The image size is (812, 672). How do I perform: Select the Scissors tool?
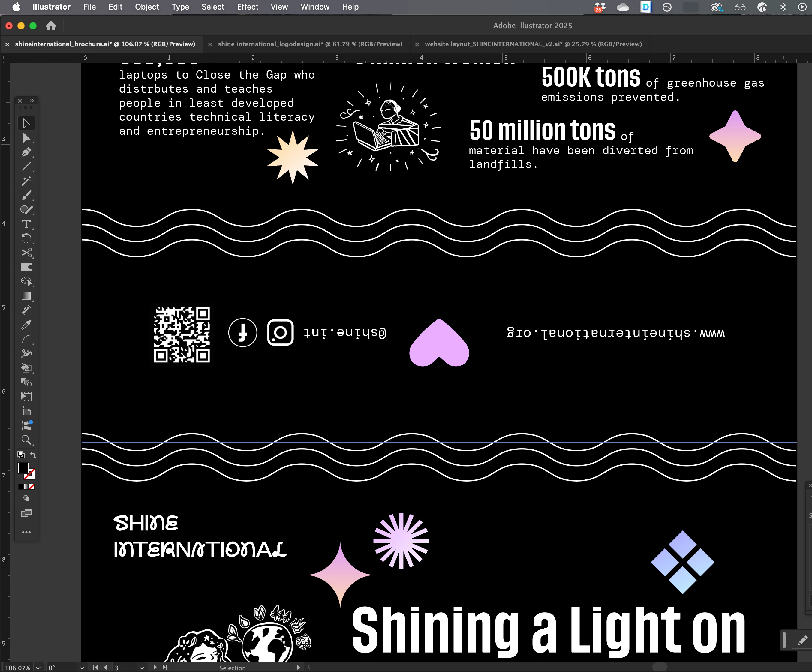[x=26, y=253]
